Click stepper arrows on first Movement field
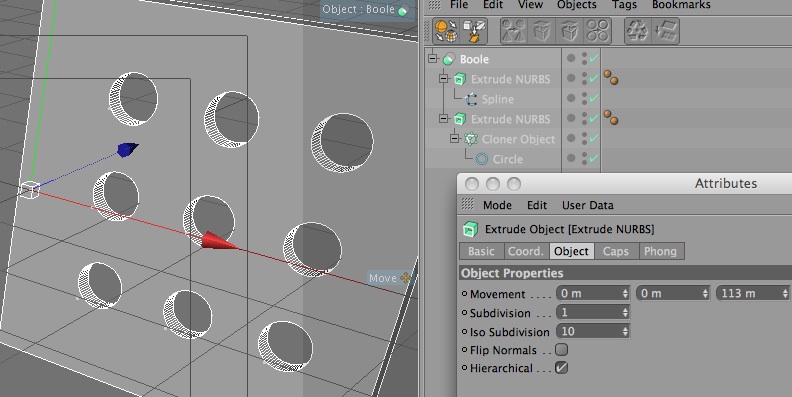 coord(625,293)
